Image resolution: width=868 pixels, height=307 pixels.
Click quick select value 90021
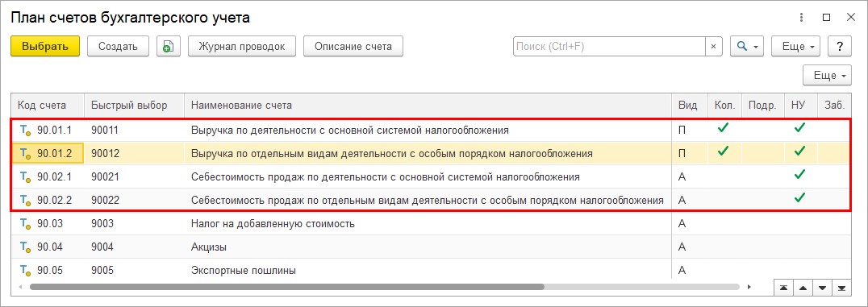pyautogui.click(x=105, y=177)
